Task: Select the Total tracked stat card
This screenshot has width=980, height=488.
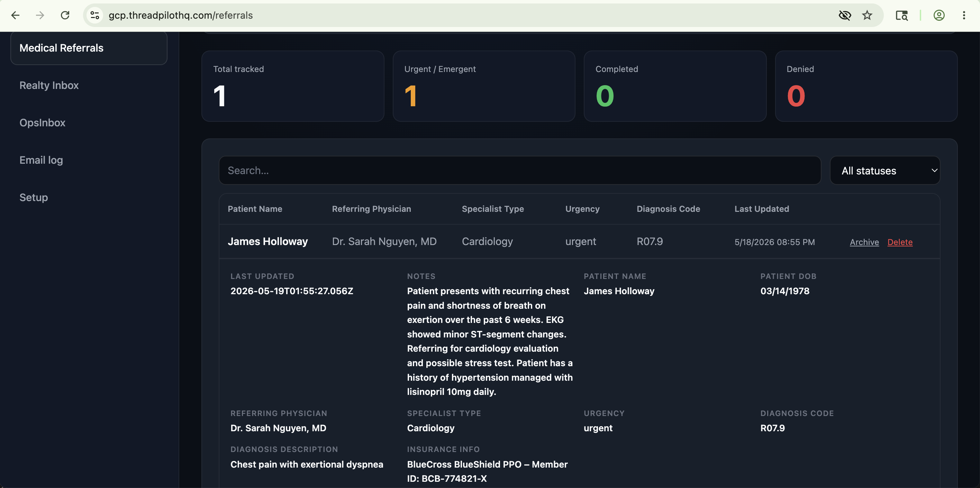Action: tap(292, 86)
